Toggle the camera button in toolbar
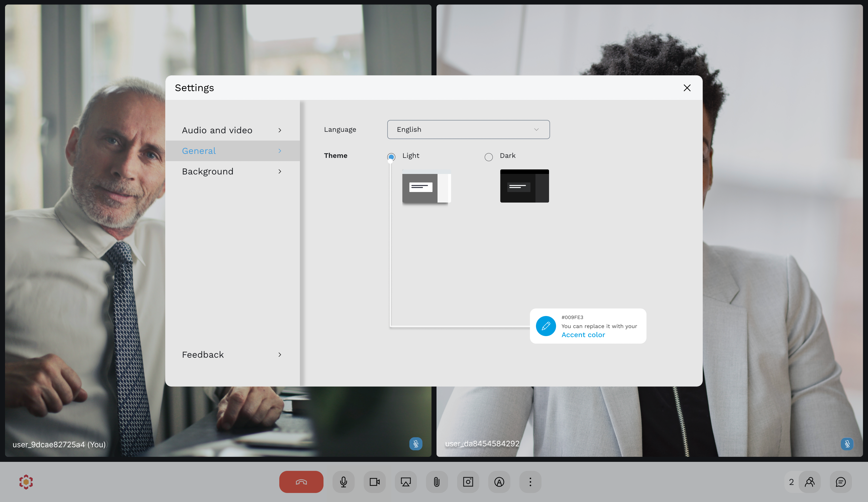868x502 pixels. 374,482
